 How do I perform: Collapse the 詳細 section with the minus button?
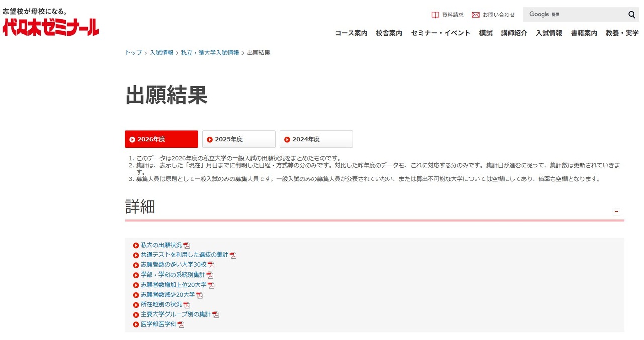[x=617, y=211]
